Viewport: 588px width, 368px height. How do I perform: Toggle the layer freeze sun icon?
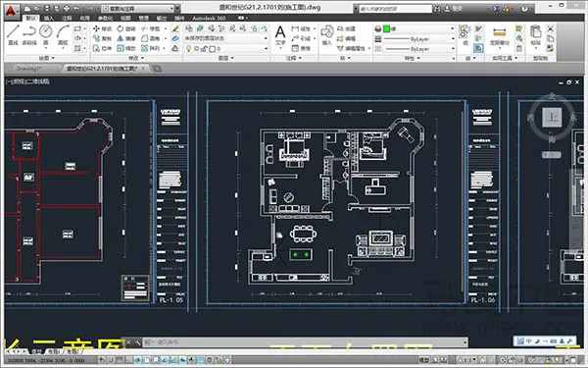point(196,49)
